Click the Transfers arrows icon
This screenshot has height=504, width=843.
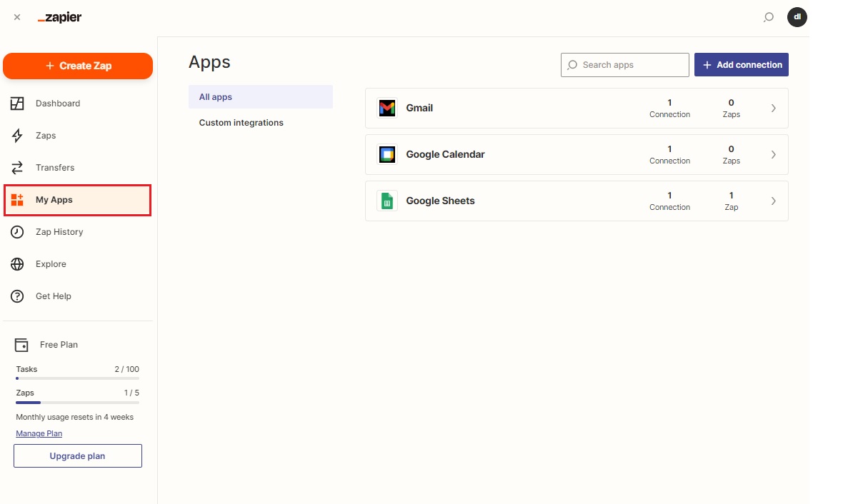coord(18,168)
